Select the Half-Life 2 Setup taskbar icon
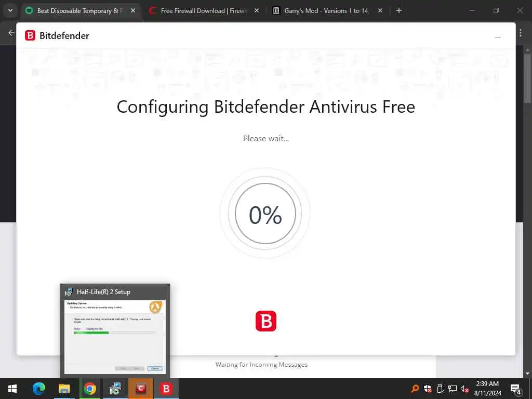Viewport: 532px width, 399px height. click(x=115, y=389)
